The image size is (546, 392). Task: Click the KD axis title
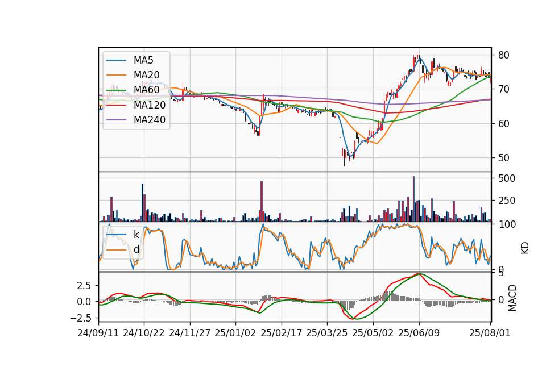click(x=525, y=248)
